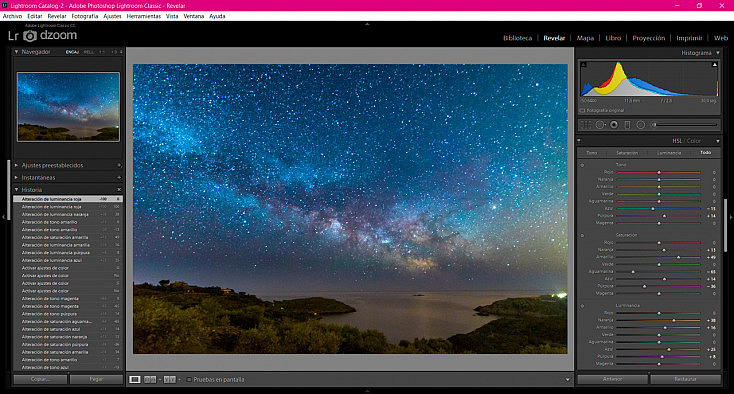The height and width of the screenshot is (394, 734).
Task: Clear the Historia panel with X icon
Action: pos(119,190)
